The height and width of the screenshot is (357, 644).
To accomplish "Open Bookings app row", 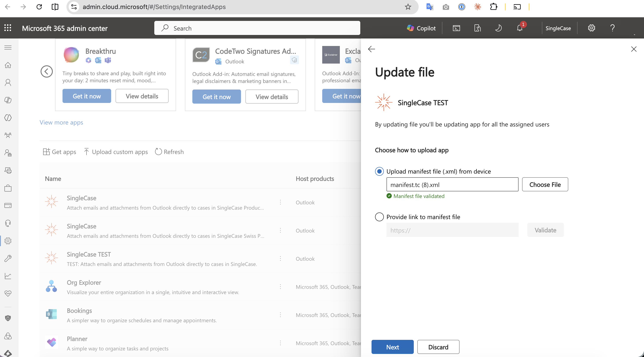I will coord(200,315).
